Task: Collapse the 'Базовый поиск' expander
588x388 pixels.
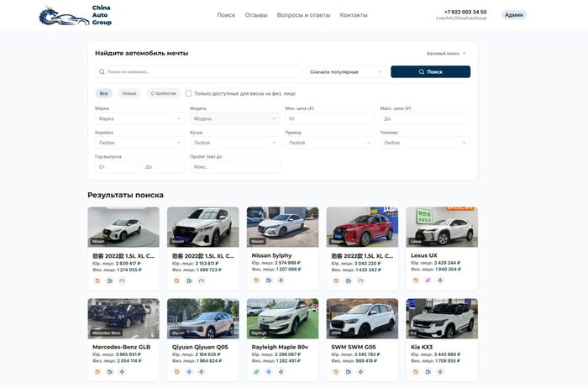Action: [x=447, y=54]
